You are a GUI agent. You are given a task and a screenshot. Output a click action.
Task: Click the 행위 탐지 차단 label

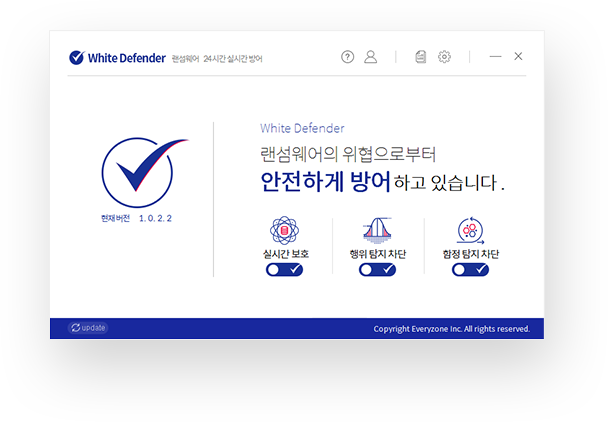378,254
